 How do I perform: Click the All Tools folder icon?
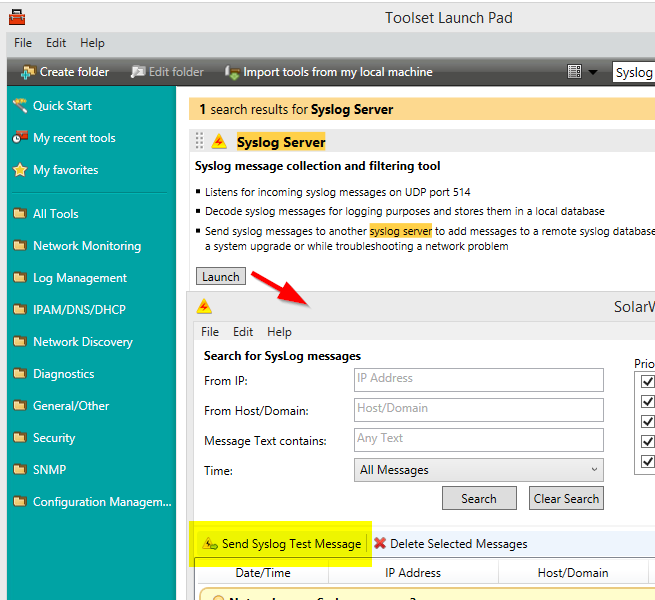[19, 214]
